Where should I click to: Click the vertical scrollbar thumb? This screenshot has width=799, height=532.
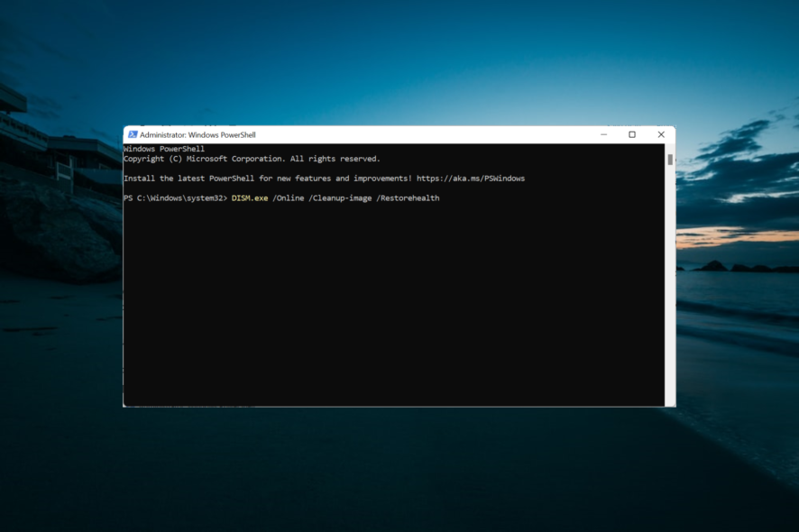point(669,160)
